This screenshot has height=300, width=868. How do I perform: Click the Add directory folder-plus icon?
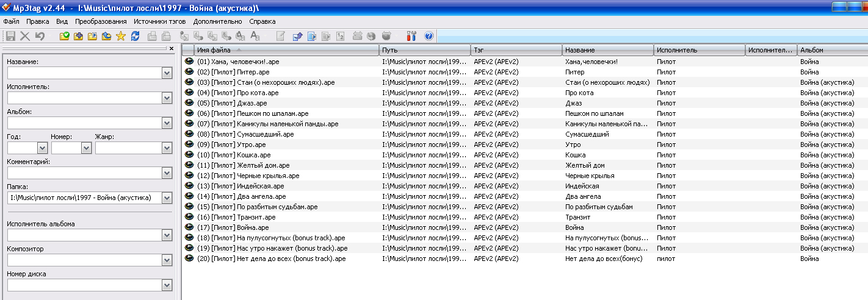(78, 36)
